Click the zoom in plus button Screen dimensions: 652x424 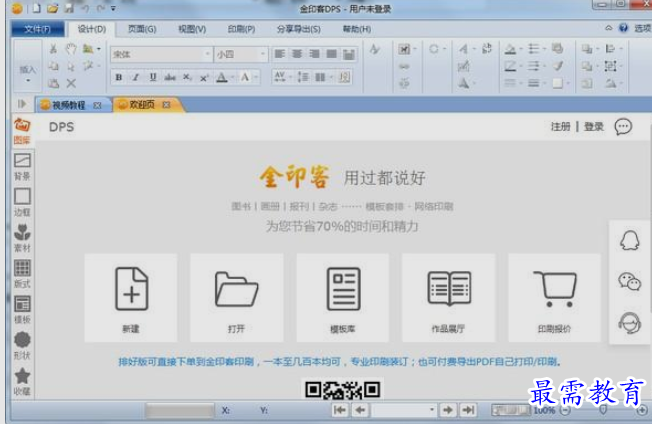coord(642,411)
